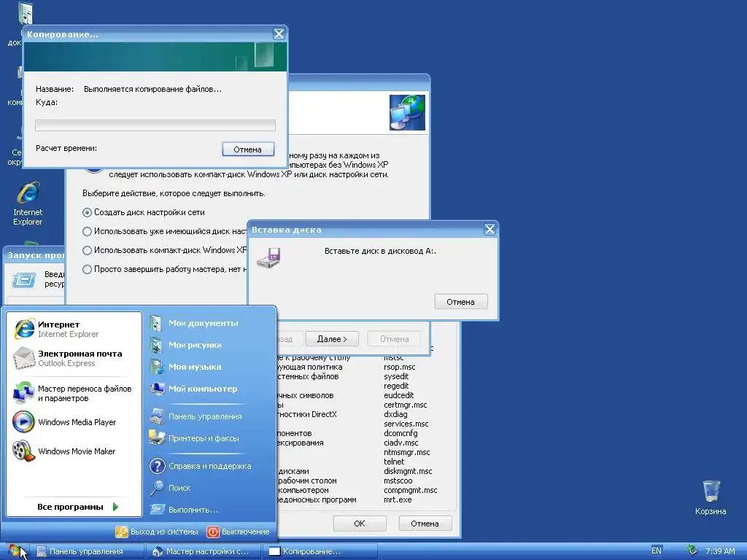Open Принтеры и факсы
The height and width of the screenshot is (560, 747).
click(204, 438)
